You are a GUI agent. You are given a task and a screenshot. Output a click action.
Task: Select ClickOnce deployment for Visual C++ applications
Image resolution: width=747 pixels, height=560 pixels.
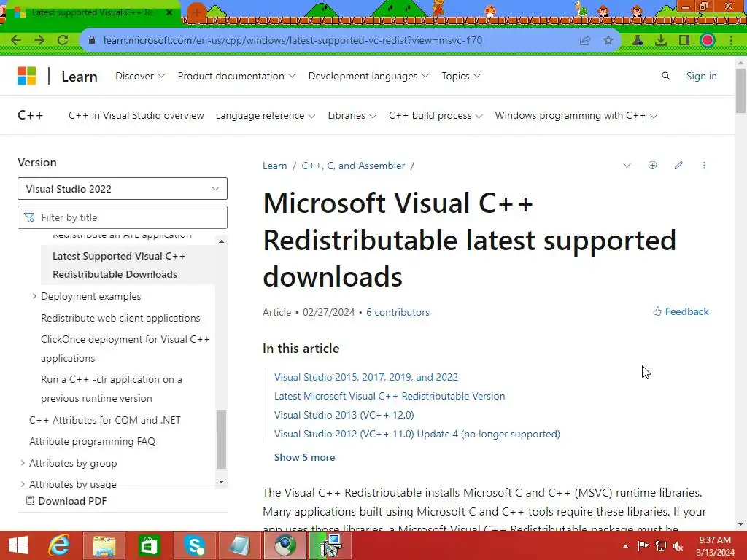[125, 349]
